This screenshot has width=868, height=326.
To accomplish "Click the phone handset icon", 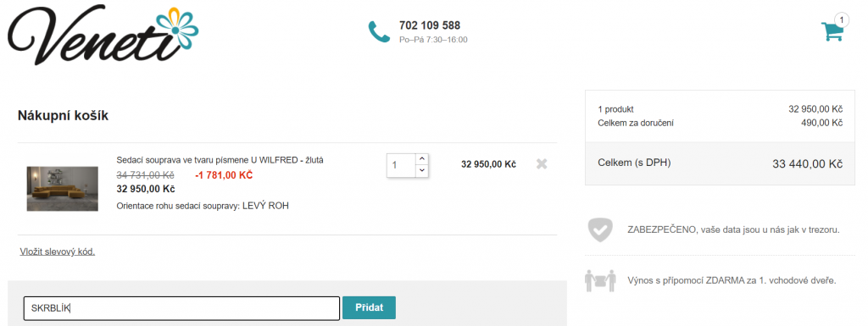I will 379,31.
